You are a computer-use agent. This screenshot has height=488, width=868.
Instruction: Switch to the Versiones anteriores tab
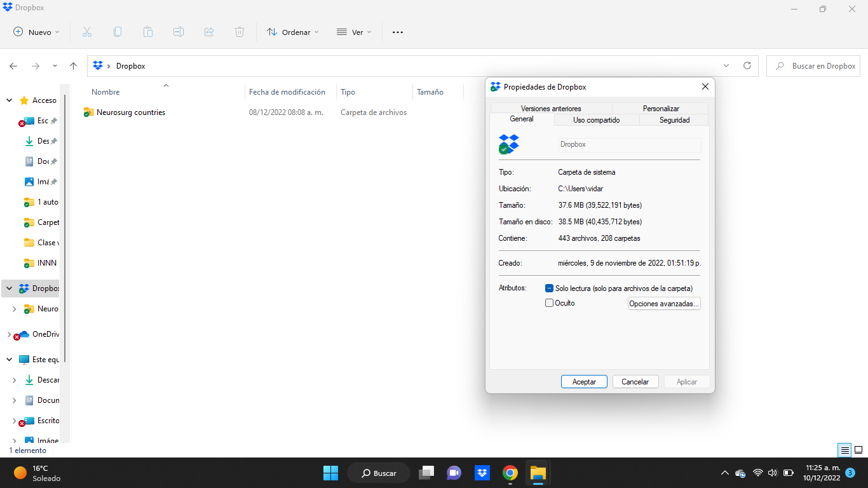pyautogui.click(x=551, y=109)
